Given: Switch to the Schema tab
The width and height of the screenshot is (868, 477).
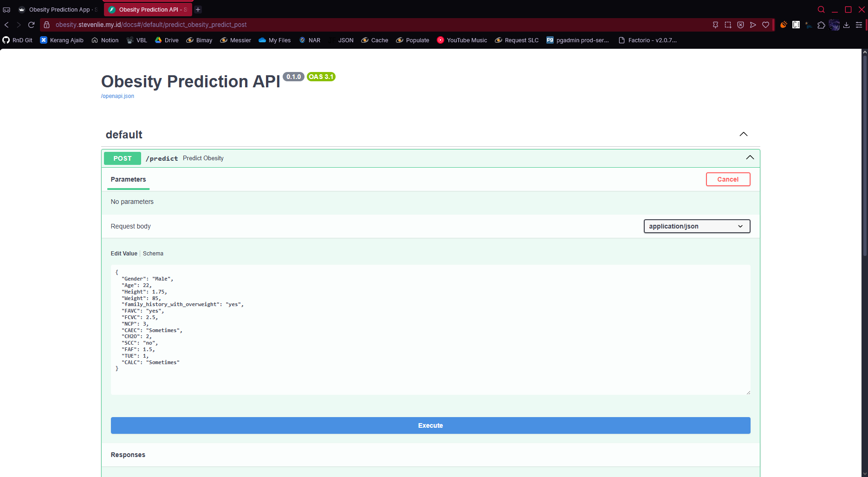Looking at the screenshot, I should pos(153,254).
